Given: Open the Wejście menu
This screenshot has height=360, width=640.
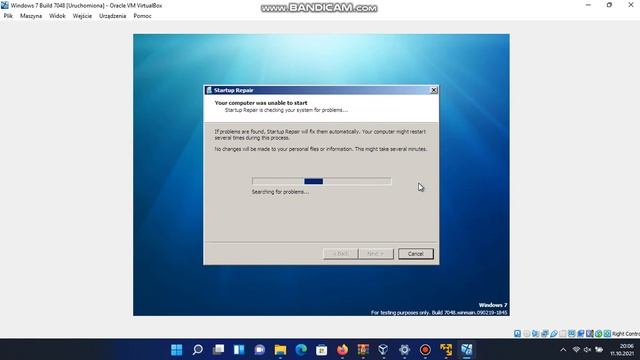Looking at the screenshot, I should pyautogui.click(x=82, y=16).
